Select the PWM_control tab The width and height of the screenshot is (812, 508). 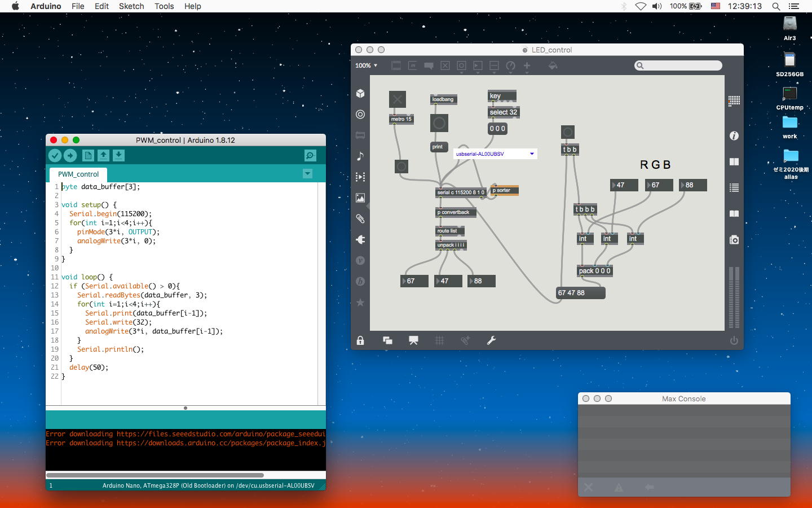(78, 174)
